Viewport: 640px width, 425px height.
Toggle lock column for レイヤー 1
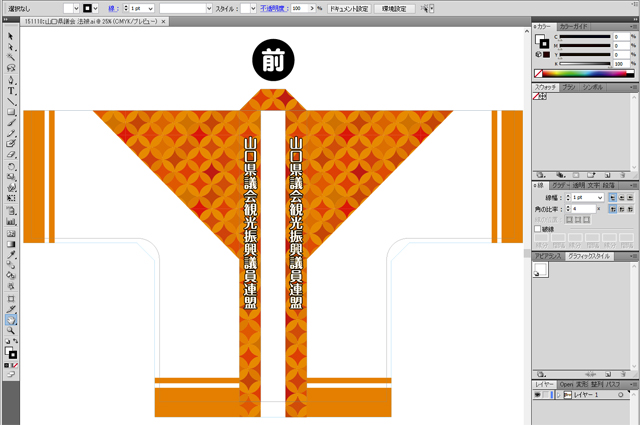click(545, 395)
